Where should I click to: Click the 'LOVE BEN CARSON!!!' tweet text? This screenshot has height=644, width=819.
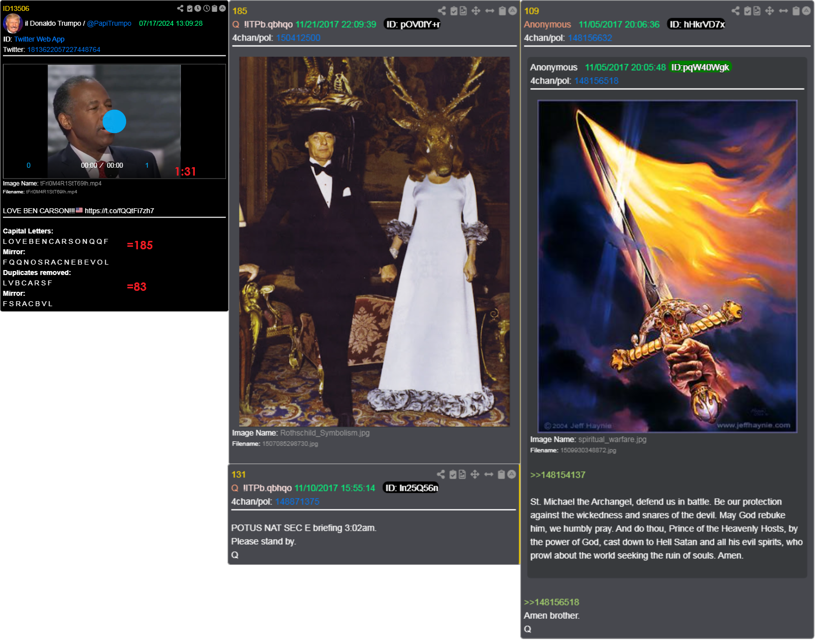coord(39,211)
